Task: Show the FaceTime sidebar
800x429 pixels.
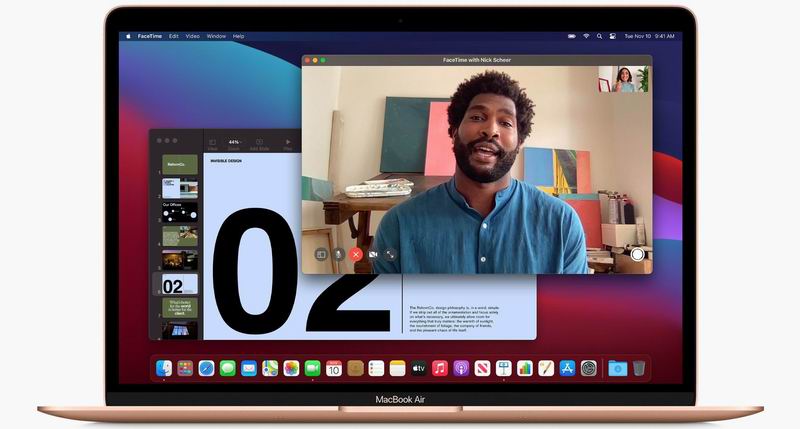Action: (321, 254)
